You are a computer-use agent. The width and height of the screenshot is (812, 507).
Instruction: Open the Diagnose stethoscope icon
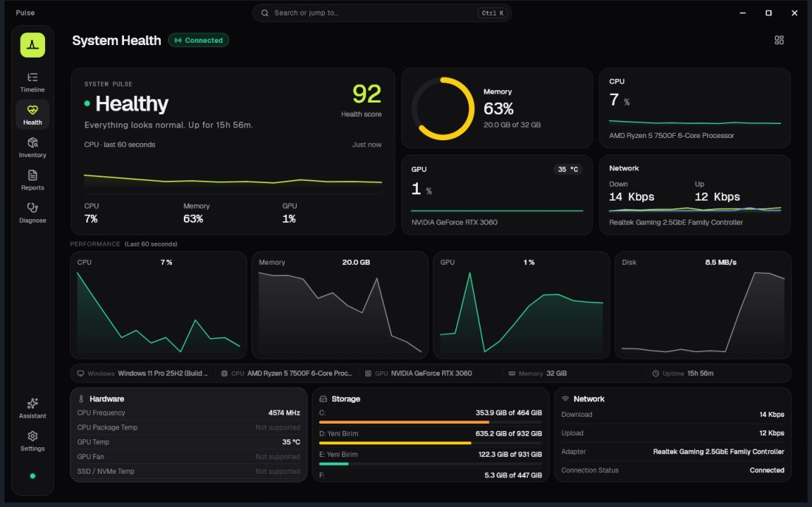point(32,207)
